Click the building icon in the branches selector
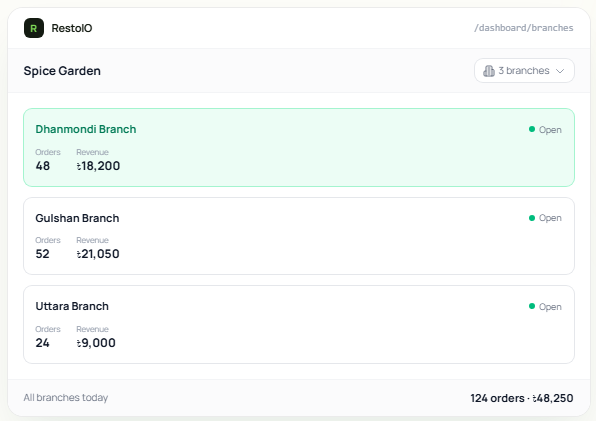 click(x=489, y=71)
